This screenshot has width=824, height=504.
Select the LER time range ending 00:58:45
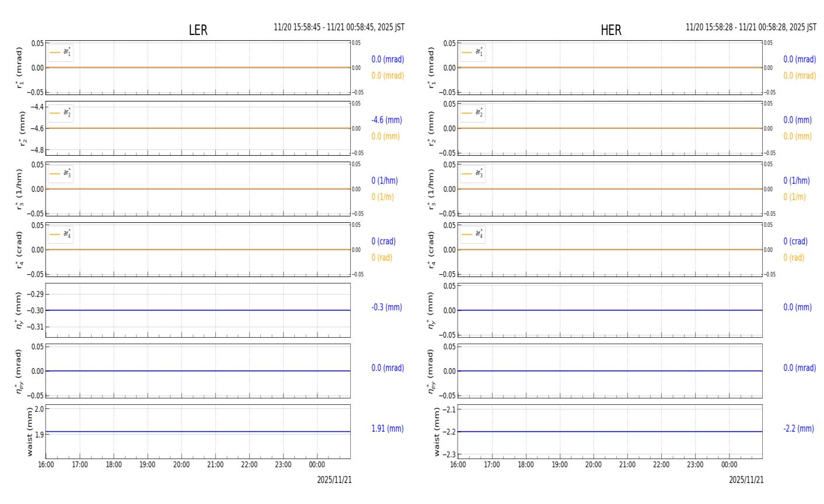pos(339,27)
